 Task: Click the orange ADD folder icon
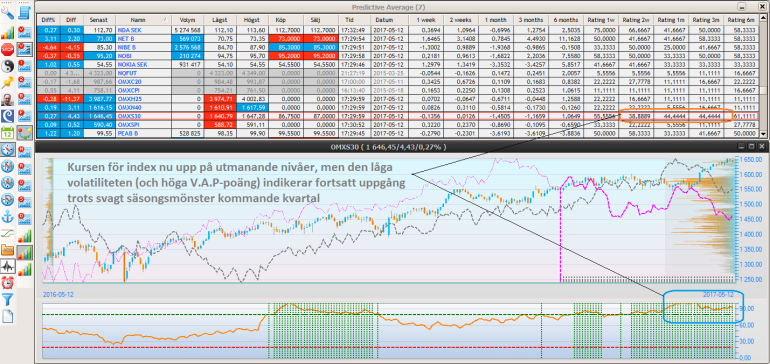(x=7, y=251)
